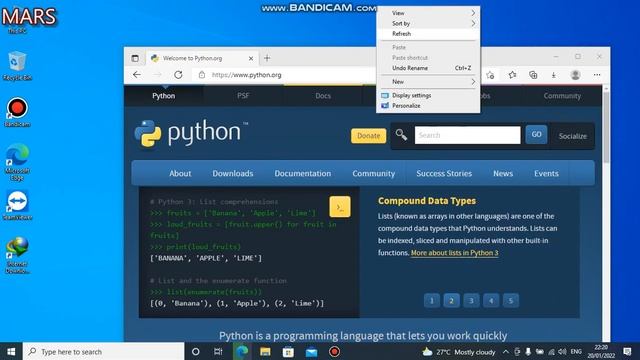This screenshot has height=360, width=640.
Task: Open the Edge profile avatar
Action: click(576, 75)
